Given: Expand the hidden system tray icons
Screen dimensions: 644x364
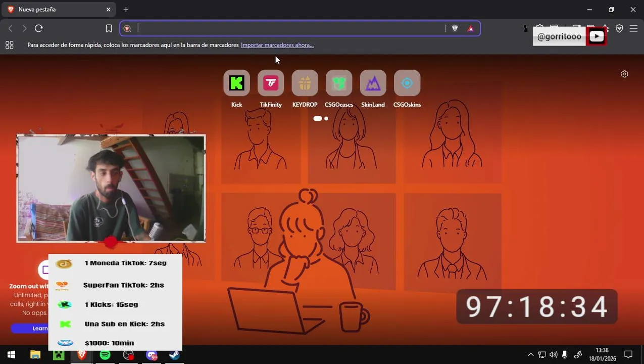Looking at the screenshot, I should [530, 355].
